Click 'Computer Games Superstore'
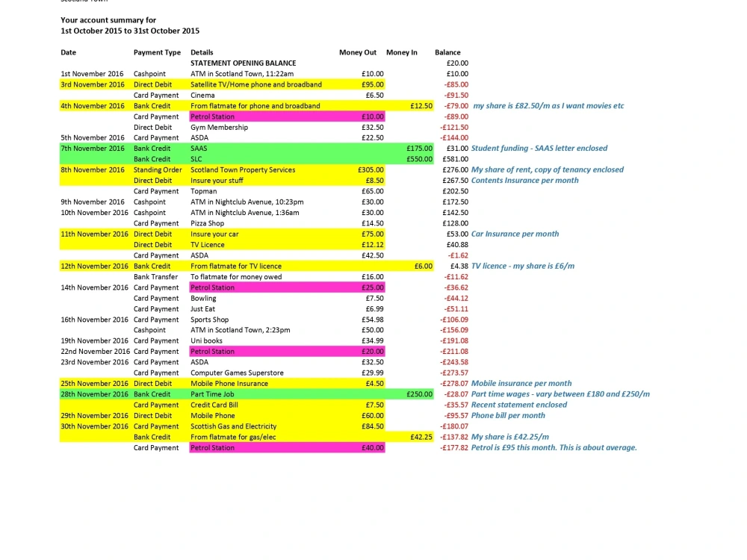This screenshot has height=560, width=747. point(237,373)
